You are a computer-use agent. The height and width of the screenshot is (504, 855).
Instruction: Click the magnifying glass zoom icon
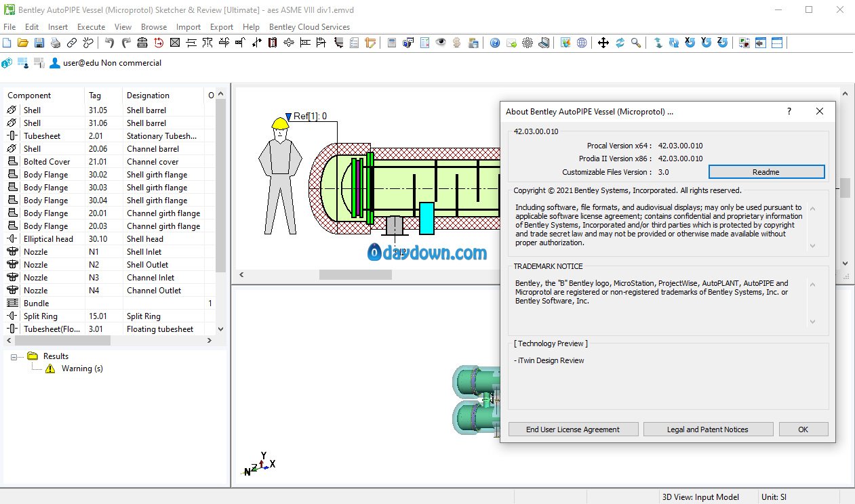(x=636, y=43)
